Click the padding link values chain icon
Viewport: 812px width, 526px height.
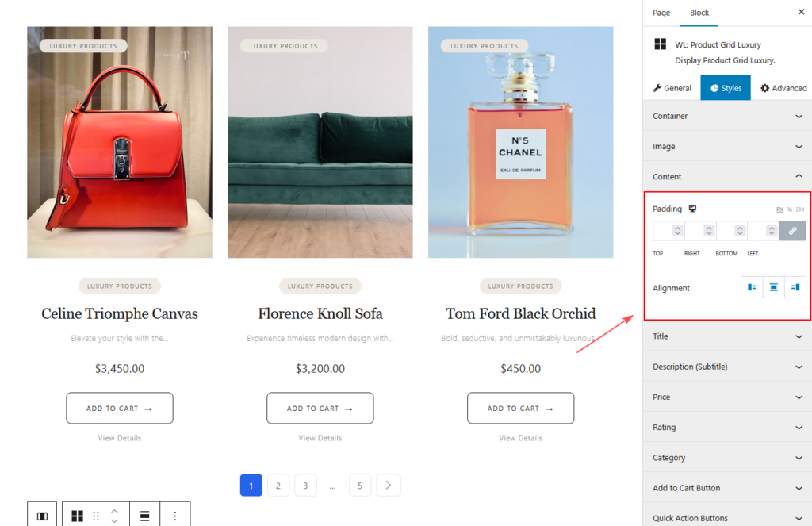pyautogui.click(x=792, y=231)
